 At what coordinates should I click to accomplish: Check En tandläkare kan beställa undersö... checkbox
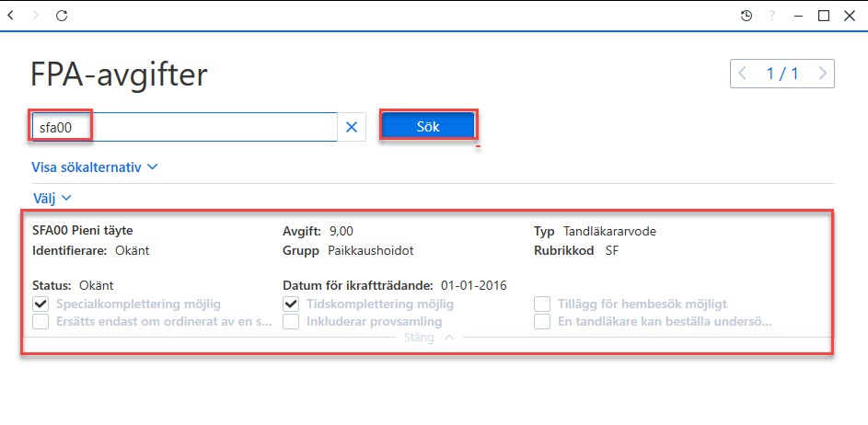(x=542, y=322)
